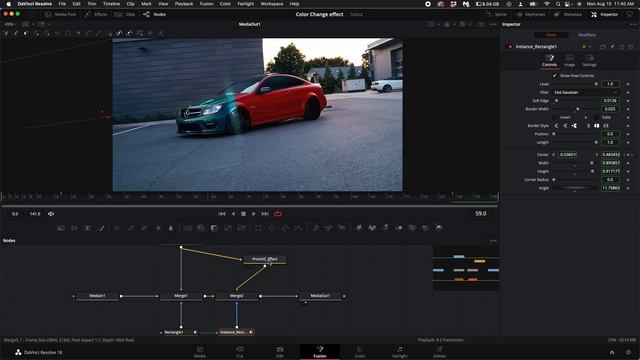Select the MediaIn1 node
640x360 pixels.
[x=97, y=296]
